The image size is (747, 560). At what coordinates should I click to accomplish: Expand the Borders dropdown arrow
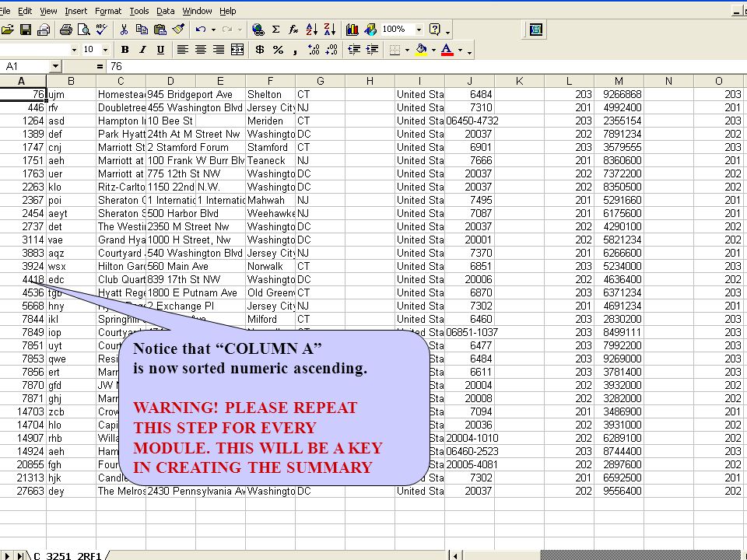(x=407, y=50)
